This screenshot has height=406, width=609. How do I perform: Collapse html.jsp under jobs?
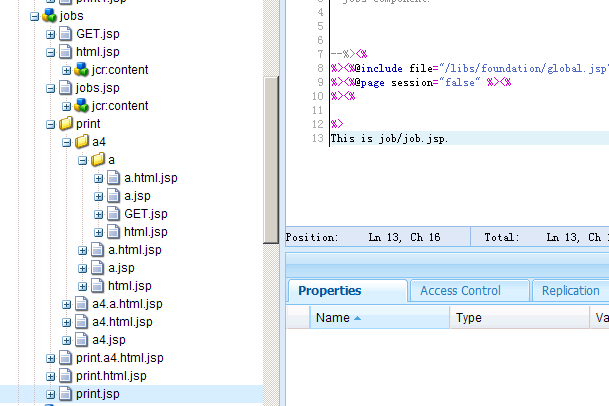pos(50,52)
